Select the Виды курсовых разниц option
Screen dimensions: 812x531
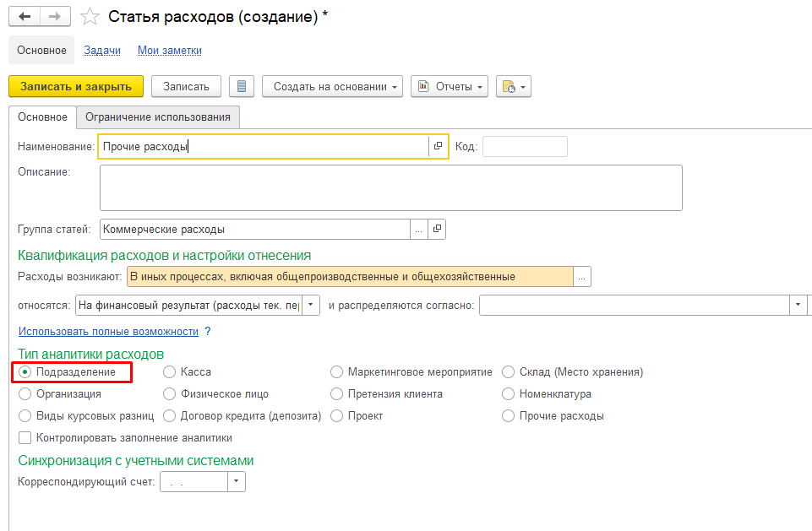point(25,415)
